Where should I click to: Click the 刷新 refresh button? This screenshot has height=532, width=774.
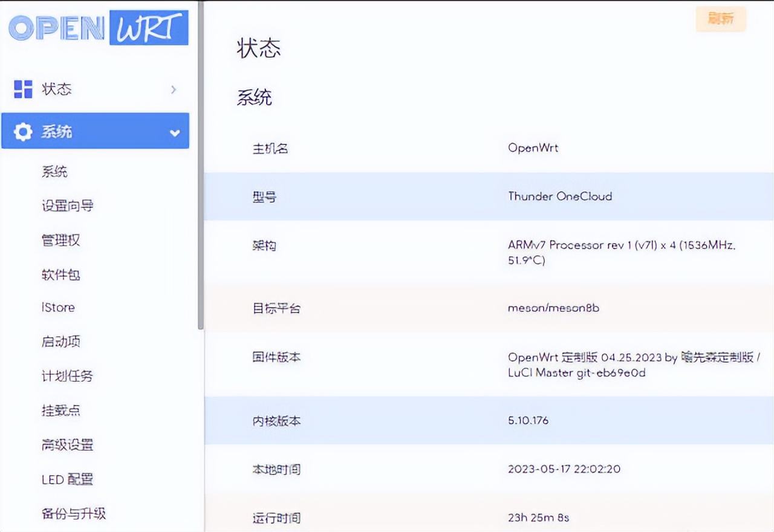720,19
